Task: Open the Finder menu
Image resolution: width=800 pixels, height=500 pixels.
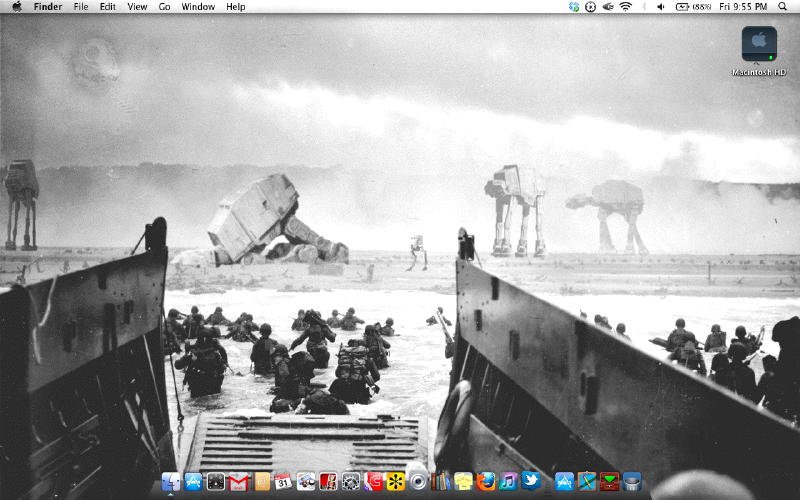Action: (x=48, y=7)
